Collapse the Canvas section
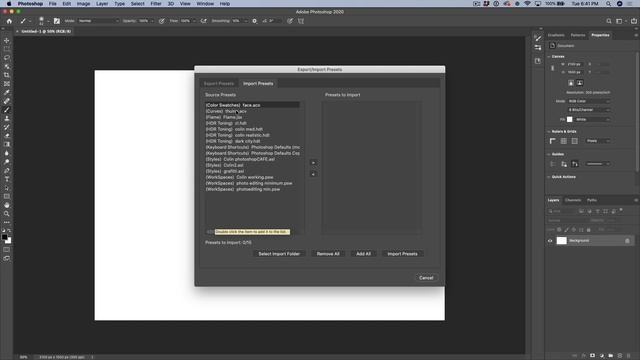Screen dimensions: 640x360 point(549,57)
